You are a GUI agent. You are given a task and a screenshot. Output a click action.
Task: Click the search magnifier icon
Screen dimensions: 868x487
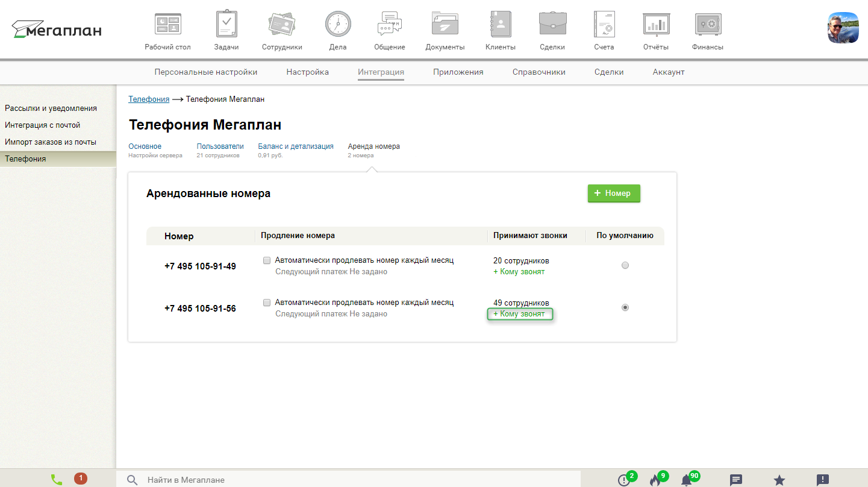tap(133, 480)
